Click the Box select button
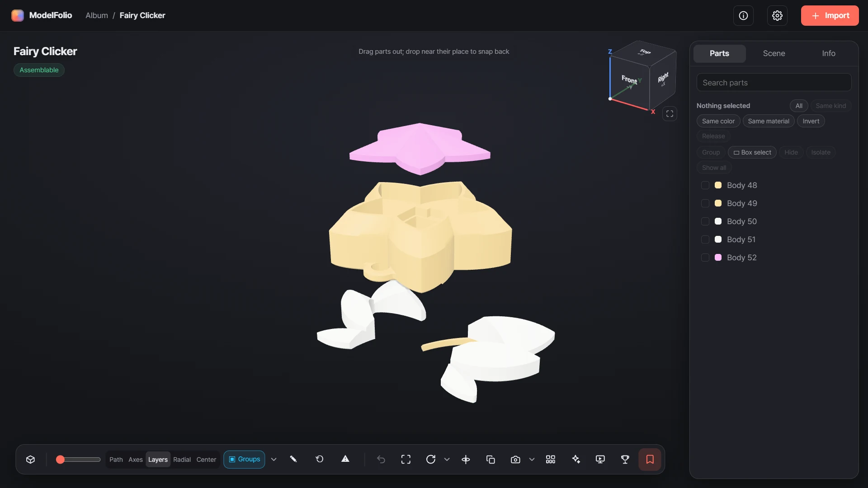 752,152
